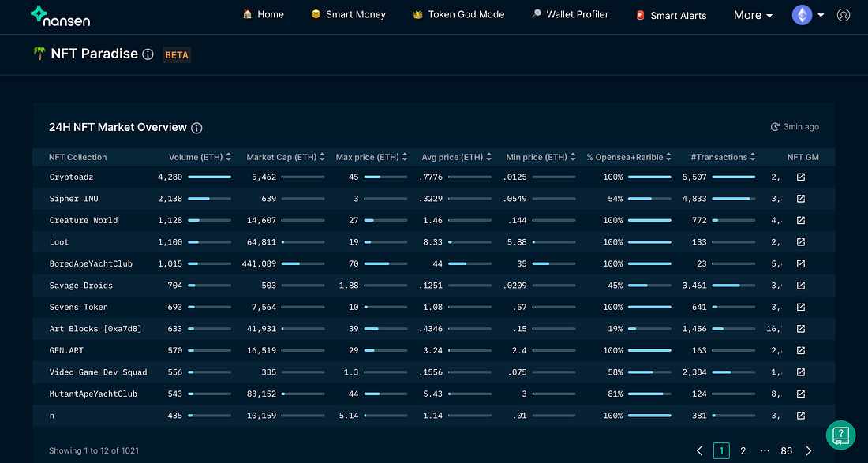
Task: Click the NFT GM column header
Action: click(x=803, y=157)
